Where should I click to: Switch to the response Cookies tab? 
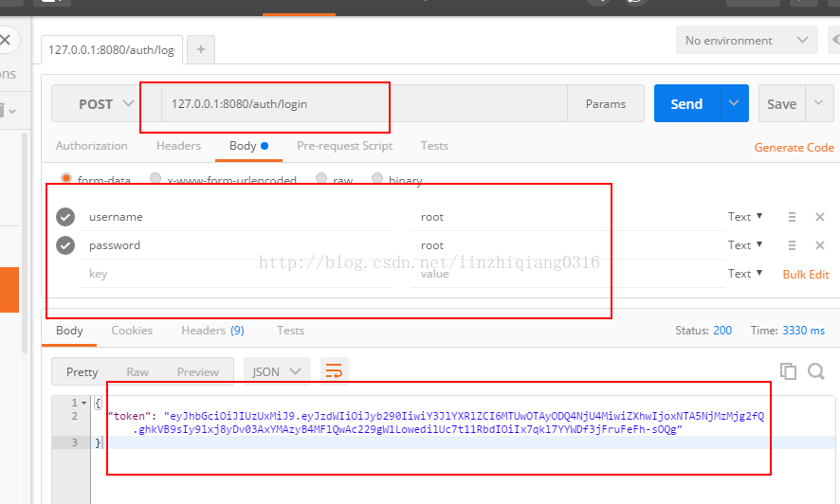[132, 331]
